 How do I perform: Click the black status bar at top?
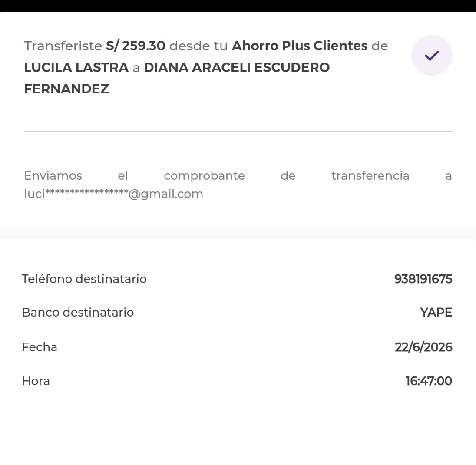point(238,6)
